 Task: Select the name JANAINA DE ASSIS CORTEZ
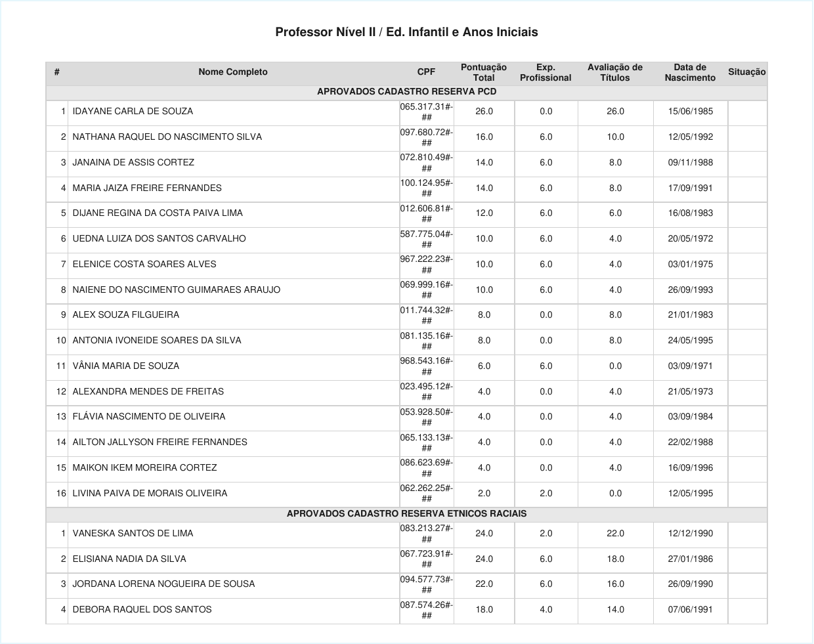133,163
